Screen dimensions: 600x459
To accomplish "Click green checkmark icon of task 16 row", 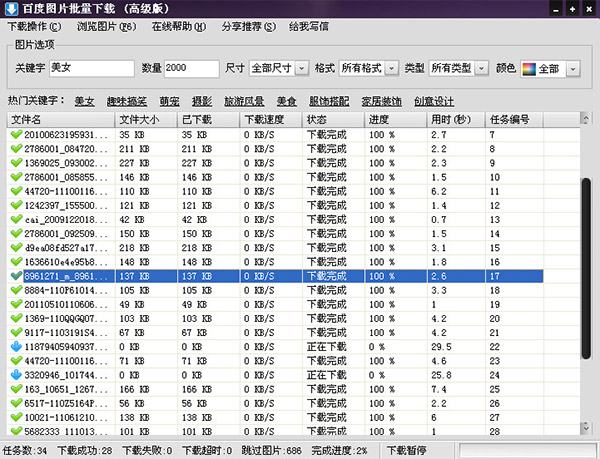I will click(16, 262).
